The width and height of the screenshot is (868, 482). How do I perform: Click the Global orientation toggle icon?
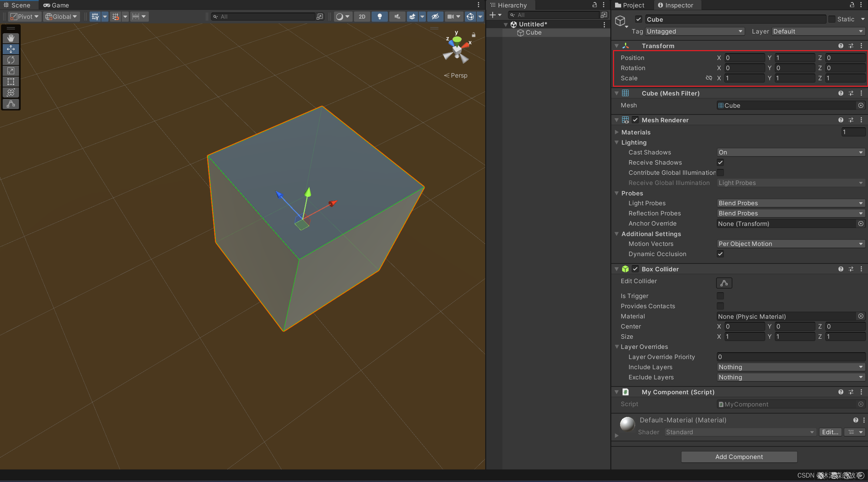pos(59,16)
